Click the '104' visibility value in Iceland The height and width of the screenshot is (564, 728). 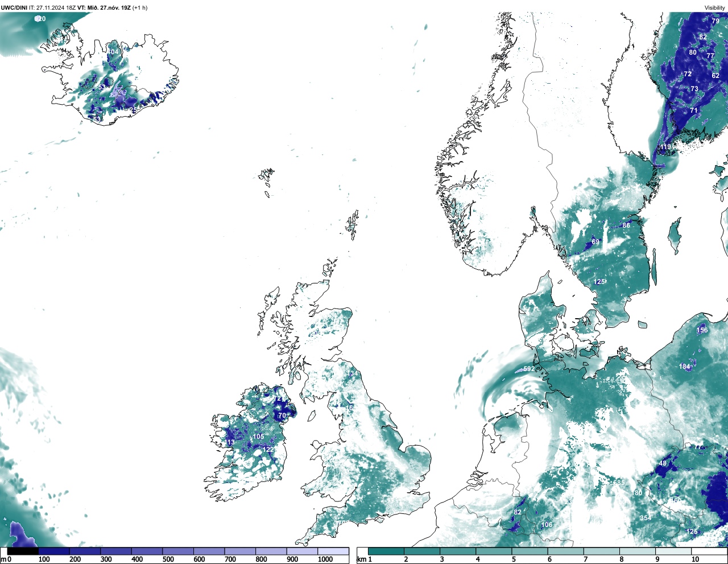tap(114, 52)
